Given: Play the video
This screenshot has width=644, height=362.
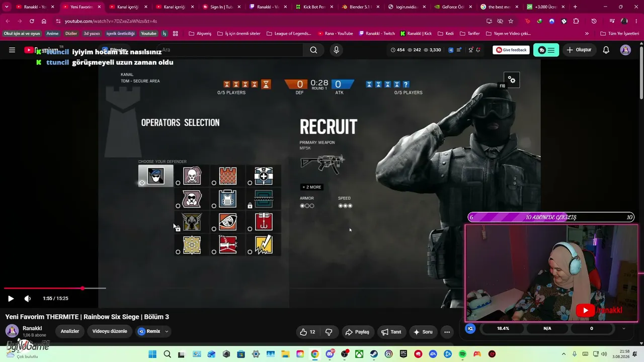Looking at the screenshot, I should (x=11, y=299).
